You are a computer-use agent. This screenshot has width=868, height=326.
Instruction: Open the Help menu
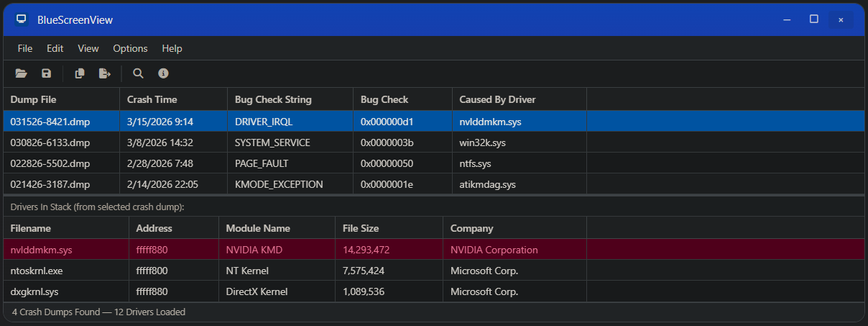pos(172,48)
